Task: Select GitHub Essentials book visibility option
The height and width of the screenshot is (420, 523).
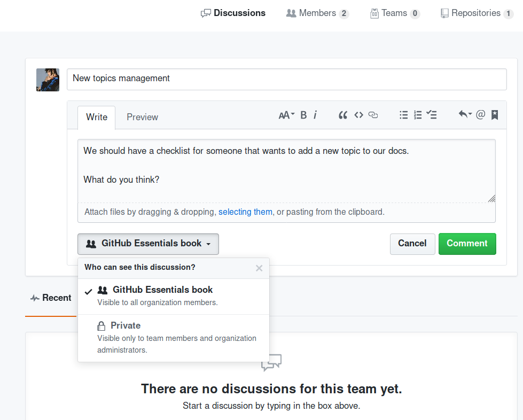Action: (174, 296)
